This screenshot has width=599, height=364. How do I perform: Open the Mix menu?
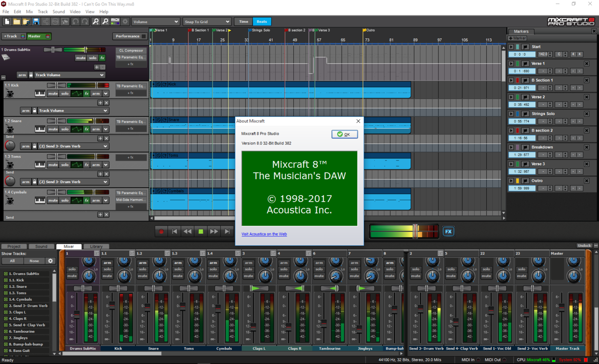point(29,12)
